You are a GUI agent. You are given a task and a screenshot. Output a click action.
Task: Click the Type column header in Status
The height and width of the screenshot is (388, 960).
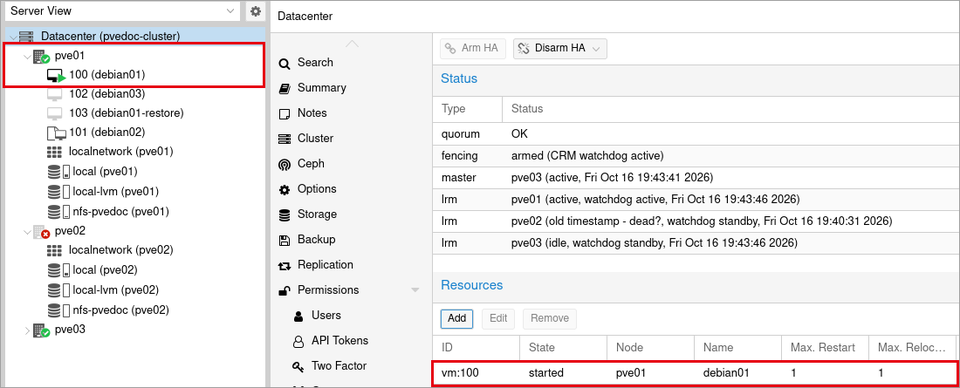pos(468,109)
